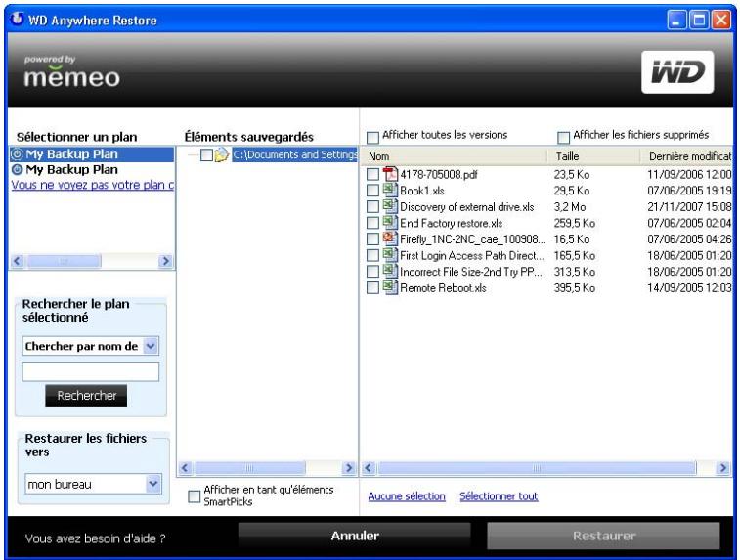Click the Excel icon for Discovery of external drive.xls
This screenshot has width=740, height=560.
pos(390,206)
